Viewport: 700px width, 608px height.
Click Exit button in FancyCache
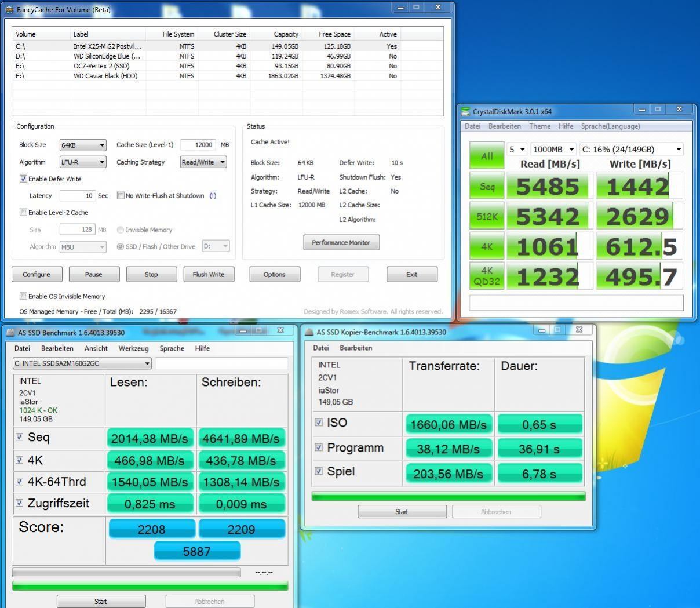(x=411, y=275)
